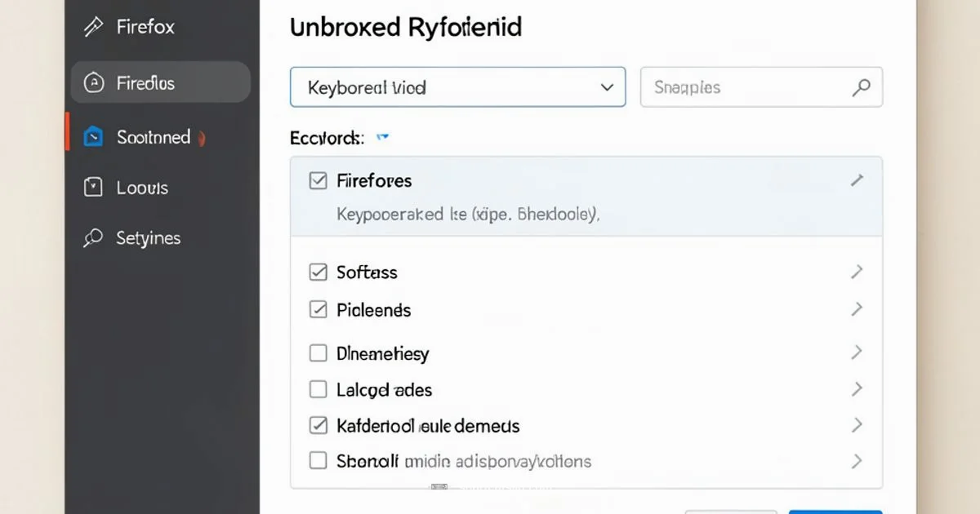Click the search icon inside the Snagpies field
The image size is (980, 514).
pos(862,86)
